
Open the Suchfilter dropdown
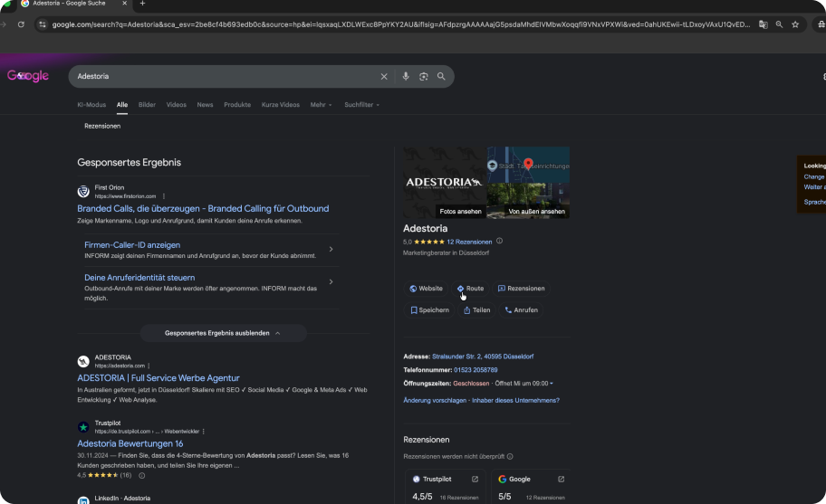pos(362,105)
